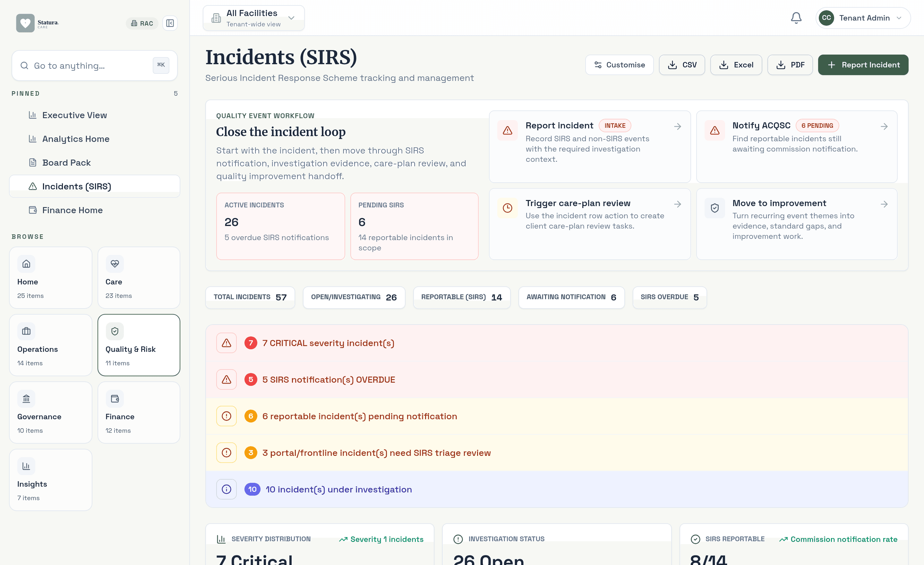Collapse the sidebar with the panel icon
This screenshot has height=565, width=924.
[170, 23]
